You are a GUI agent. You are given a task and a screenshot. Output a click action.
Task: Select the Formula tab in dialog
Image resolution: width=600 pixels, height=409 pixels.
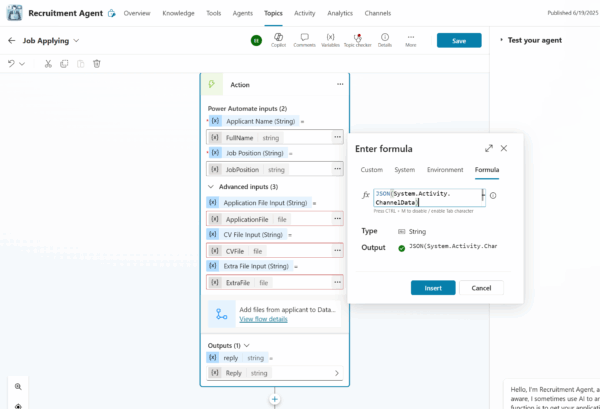pos(487,169)
